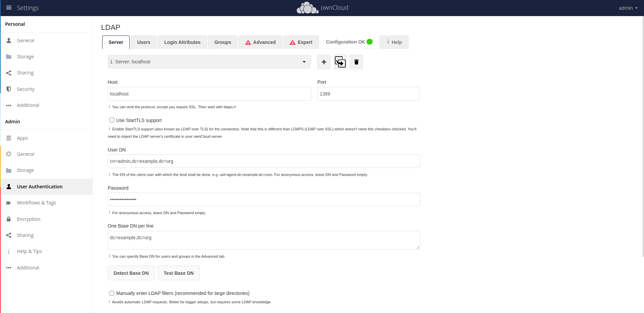Open the hamburger menu next to Settings
This screenshot has width=644, height=313.
(x=9, y=8)
